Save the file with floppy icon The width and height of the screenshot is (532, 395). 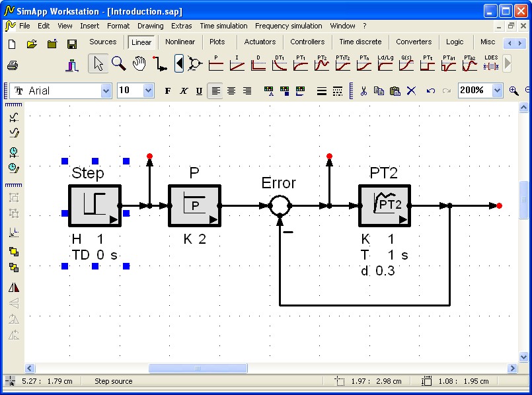coord(72,44)
